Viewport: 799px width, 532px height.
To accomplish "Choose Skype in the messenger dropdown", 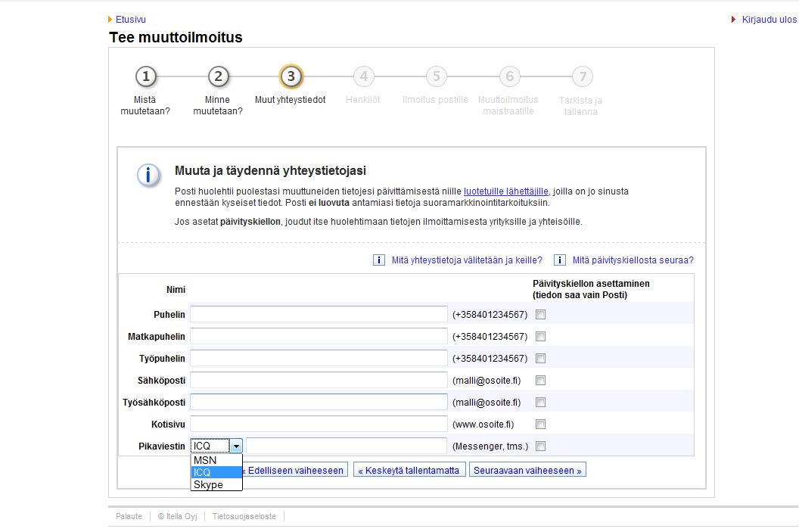I will (208, 484).
